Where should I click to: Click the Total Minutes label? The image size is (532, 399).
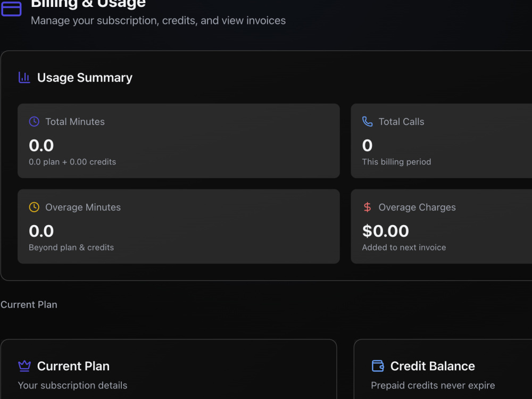[75, 121]
